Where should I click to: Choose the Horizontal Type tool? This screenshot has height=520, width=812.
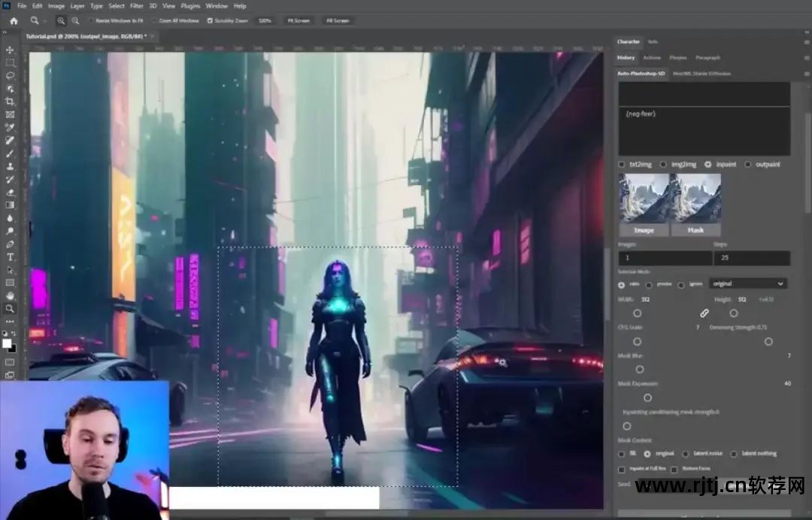(10, 257)
